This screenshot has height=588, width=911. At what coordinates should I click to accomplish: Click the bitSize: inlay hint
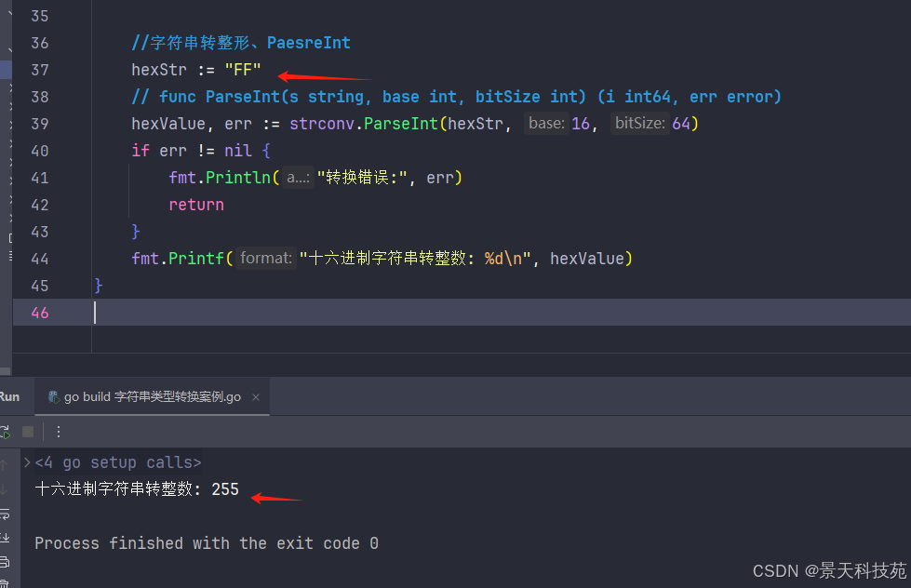(639, 124)
